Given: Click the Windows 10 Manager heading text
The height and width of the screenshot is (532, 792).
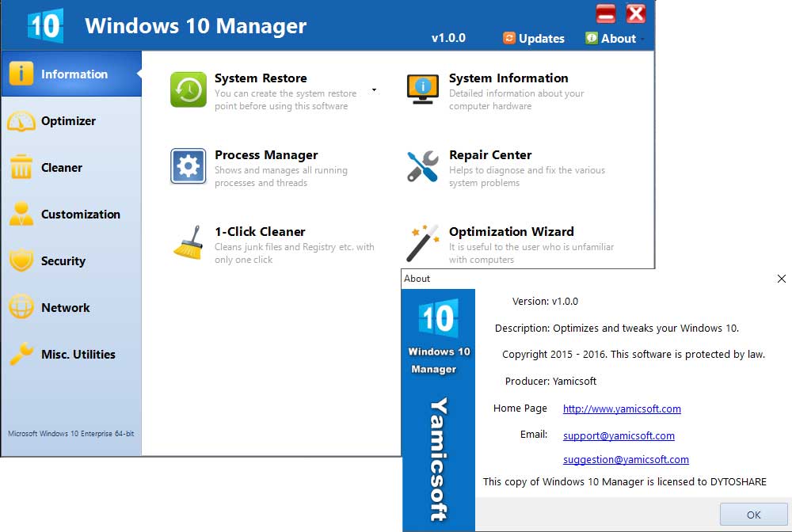Looking at the screenshot, I should tap(196, 26).
